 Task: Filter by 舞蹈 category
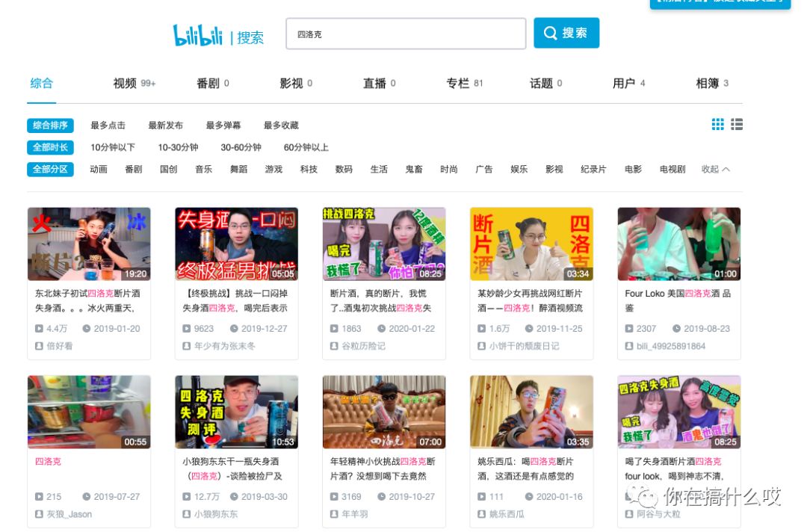[238, 170]
